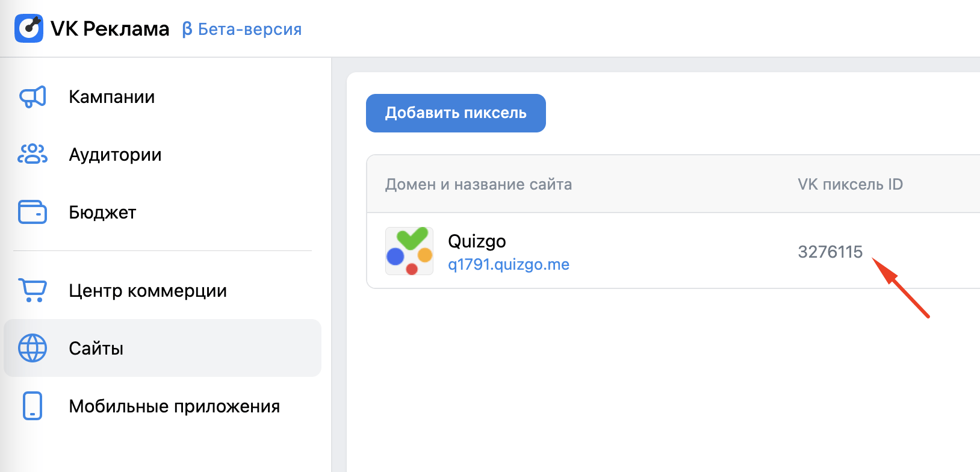
Task: Click the pixel ID 3276115
Action: 830,252
